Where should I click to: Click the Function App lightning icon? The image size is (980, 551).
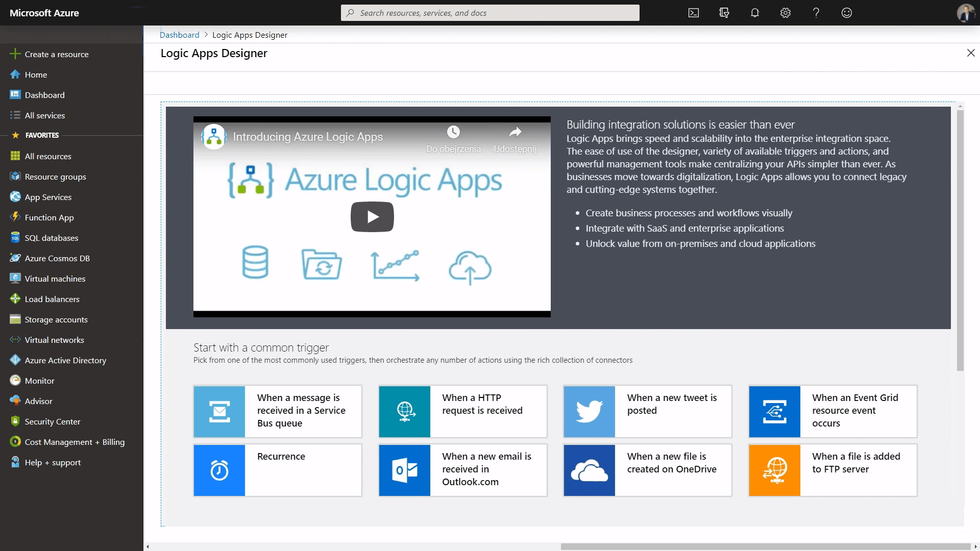(15, 217)
